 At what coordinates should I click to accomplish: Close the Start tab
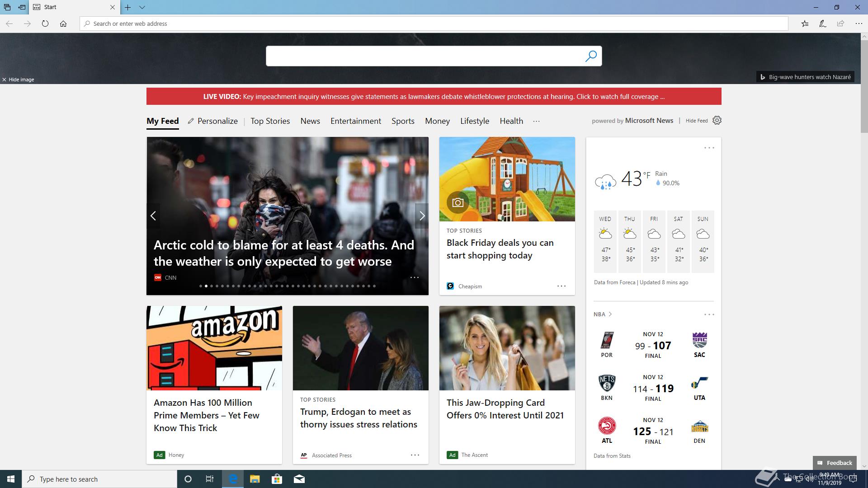point(113,7)
